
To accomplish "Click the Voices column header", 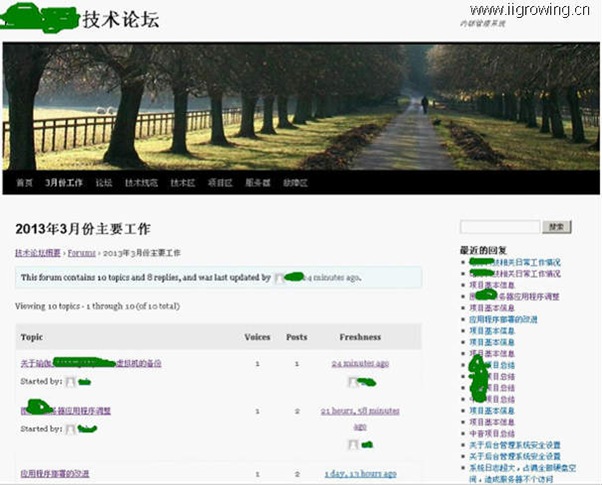I will 257,337.
